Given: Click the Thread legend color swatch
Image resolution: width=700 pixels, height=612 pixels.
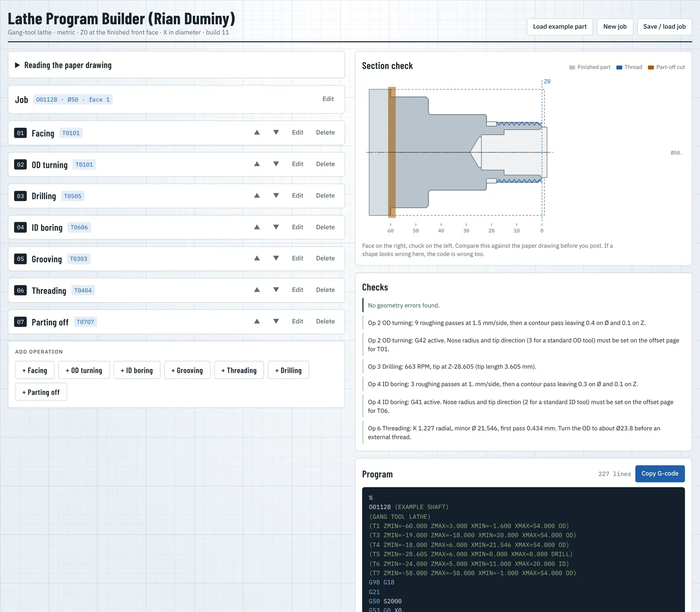Looking at the screenshot, I should click(x=619, y=67).
